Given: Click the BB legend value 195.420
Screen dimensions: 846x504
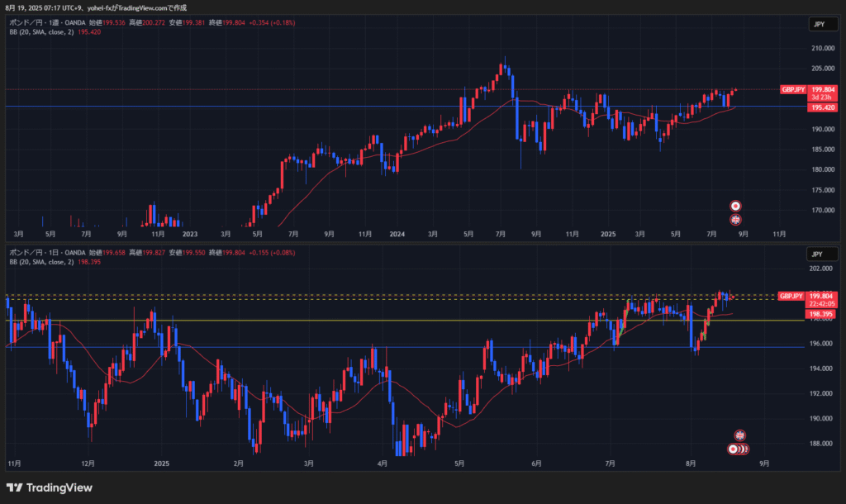Looking at the screenshot, I should coord(89,32).
